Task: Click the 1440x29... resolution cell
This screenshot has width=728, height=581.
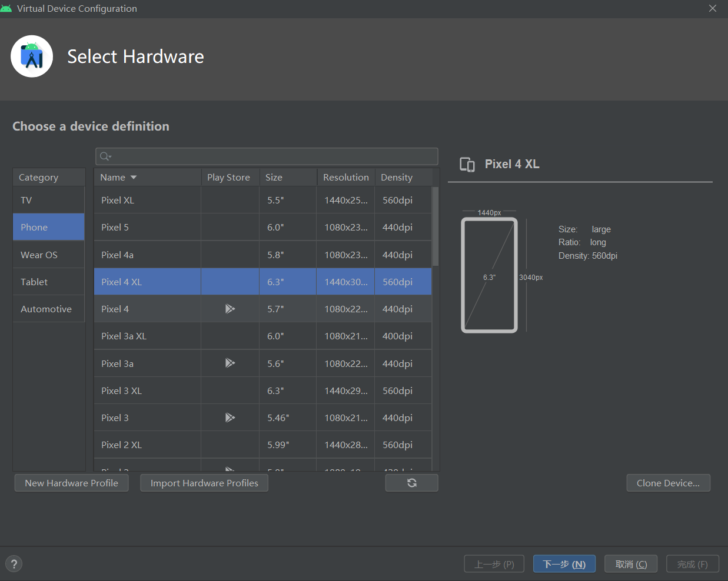Action: (x=346, y=390)
